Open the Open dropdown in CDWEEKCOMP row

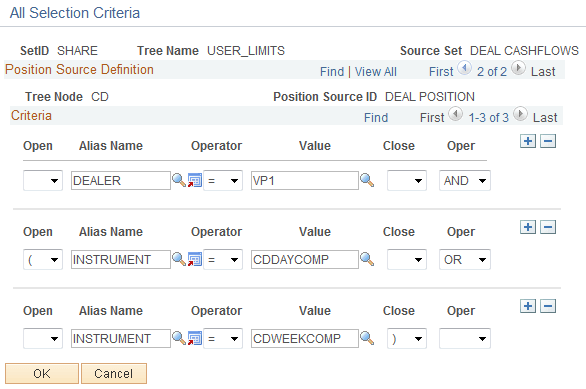(x=43, y=339)
